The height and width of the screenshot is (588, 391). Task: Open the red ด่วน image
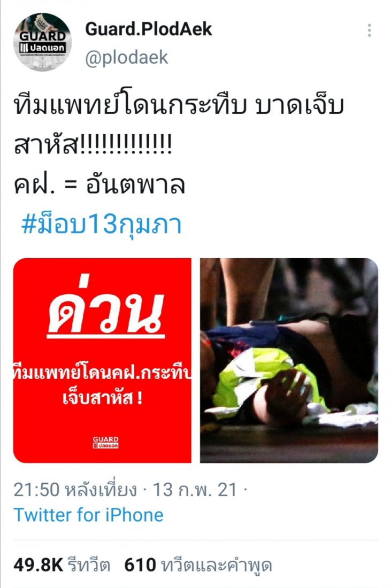pyautogui.click(x=102, y=360)
